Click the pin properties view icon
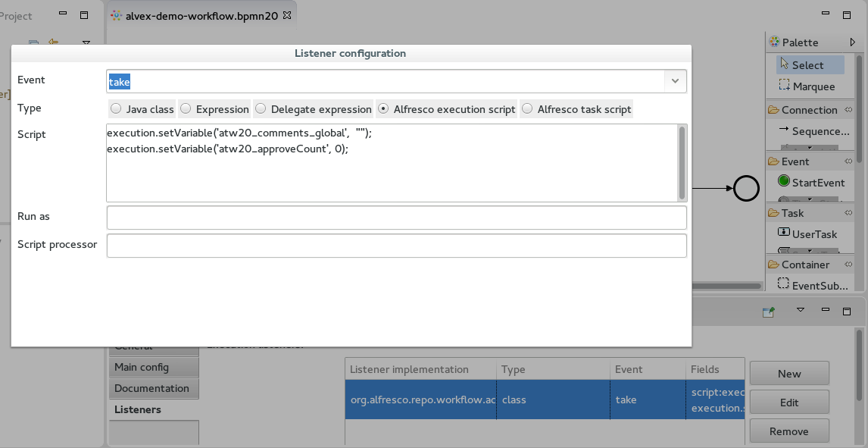 click(x=769, y=311)
